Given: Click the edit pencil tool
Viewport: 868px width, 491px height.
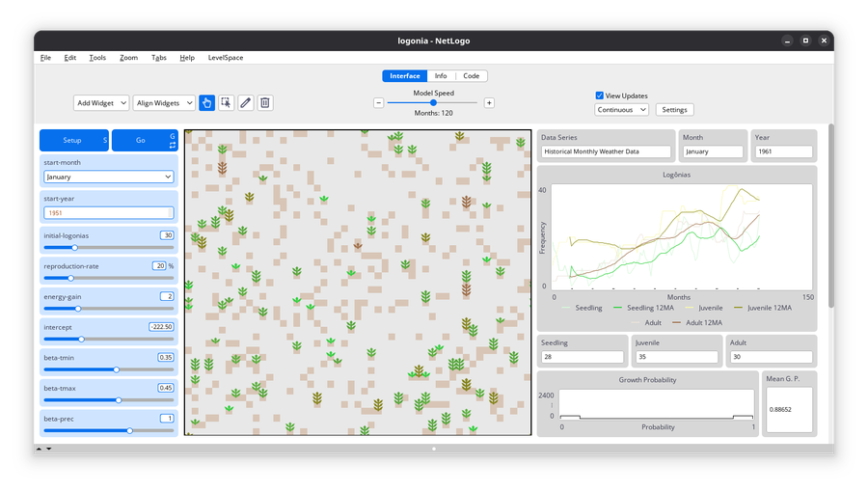Looking at the screenshot, I should pos(246,103).
